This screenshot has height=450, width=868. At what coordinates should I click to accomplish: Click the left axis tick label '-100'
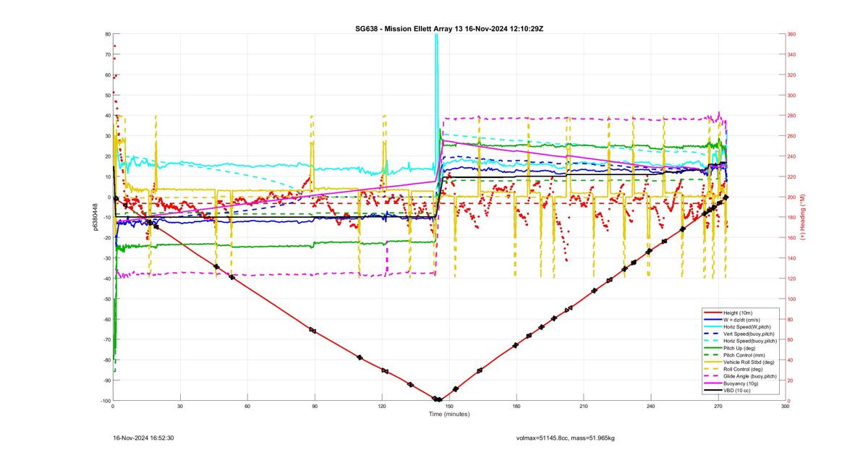[105, 401]
